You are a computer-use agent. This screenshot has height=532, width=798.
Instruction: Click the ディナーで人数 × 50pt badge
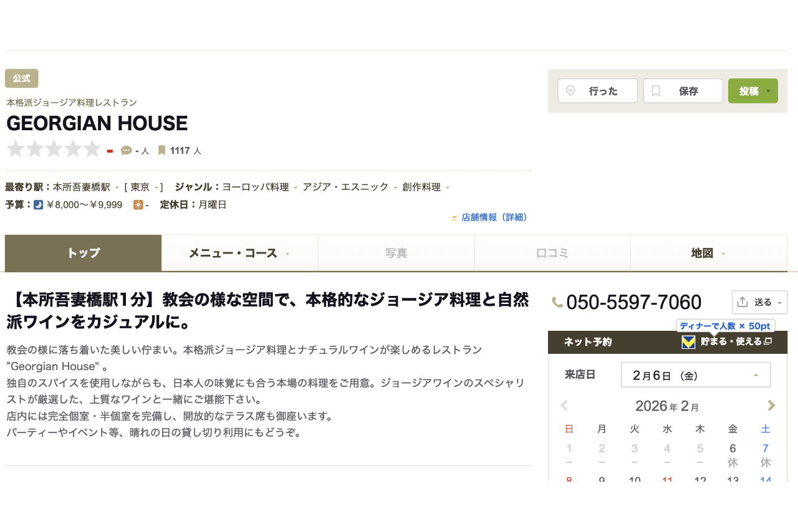click(x=726, y=325)
